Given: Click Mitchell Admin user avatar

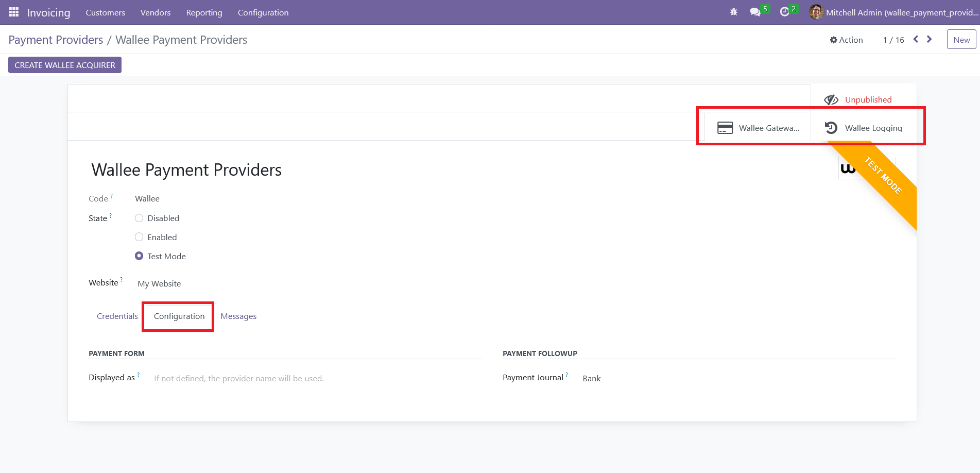Looking at the screenshot, I should pos(816,12).
